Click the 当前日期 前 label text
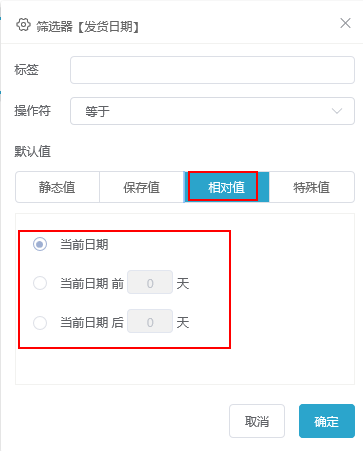Screen dimensions: 363x451 click(92, 284)
